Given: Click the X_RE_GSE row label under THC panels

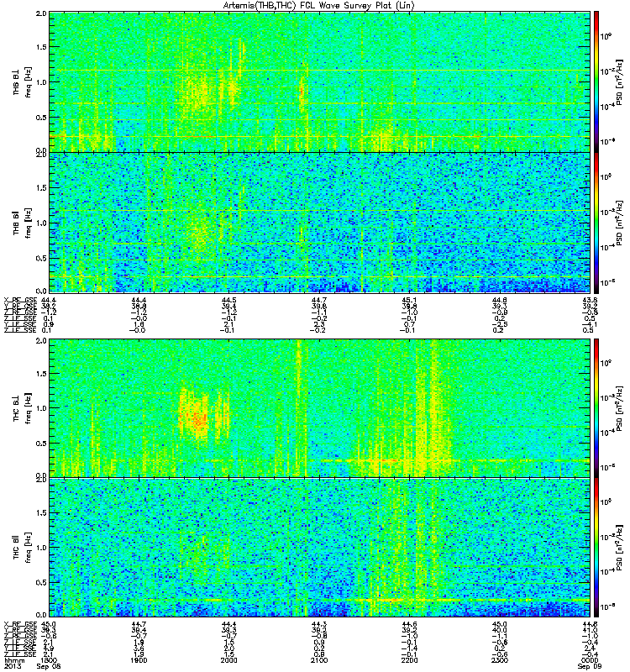Looking at the screenshot, I should pyautogui.click(x=20, y=624).
